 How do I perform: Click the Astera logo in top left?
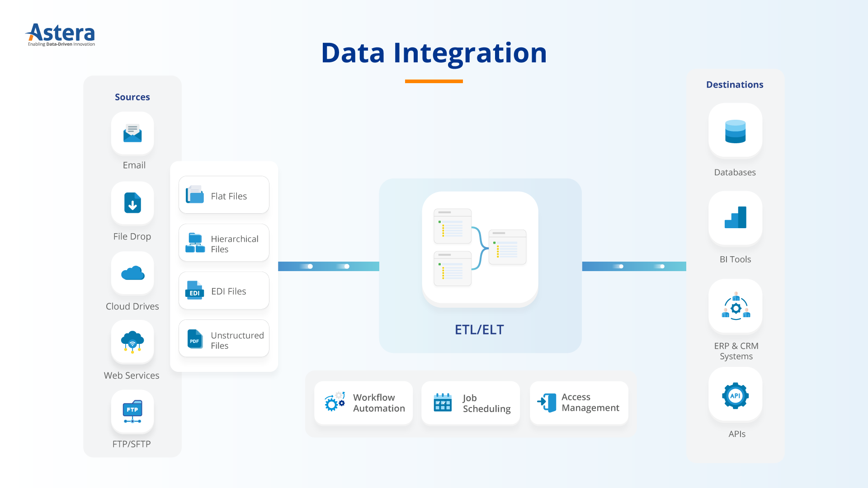[59, 33]
